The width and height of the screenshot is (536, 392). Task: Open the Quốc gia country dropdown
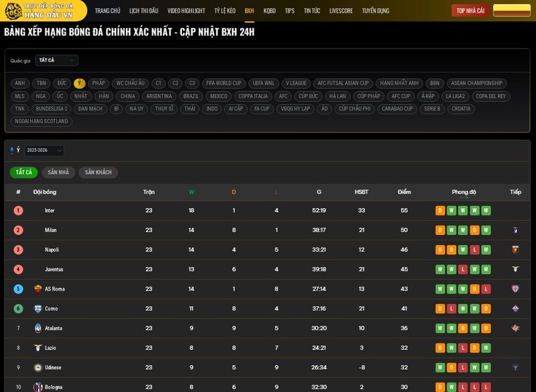click(x=56, y=60)
